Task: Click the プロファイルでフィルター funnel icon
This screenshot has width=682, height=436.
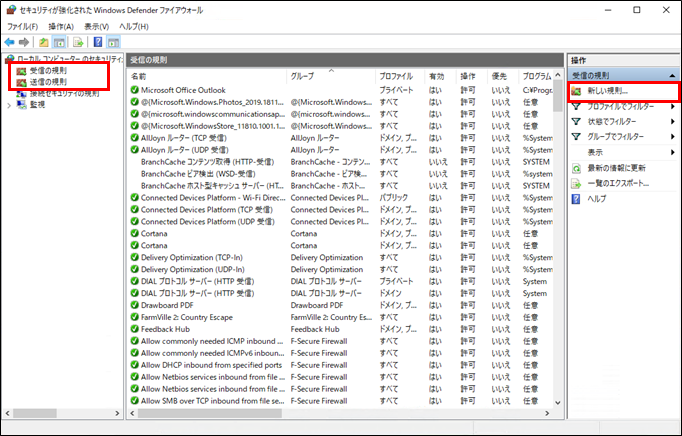Action: point(576,106)
